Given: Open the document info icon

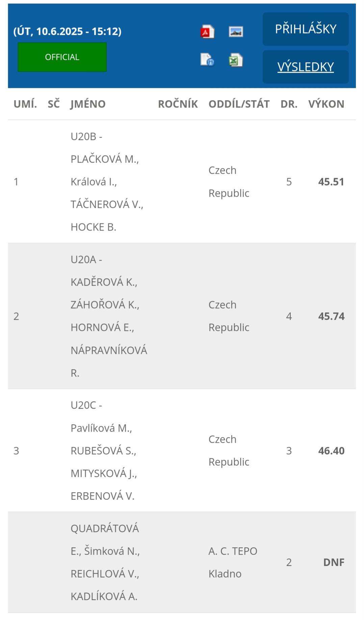Looking at the screenshot, I should point(207,60).
